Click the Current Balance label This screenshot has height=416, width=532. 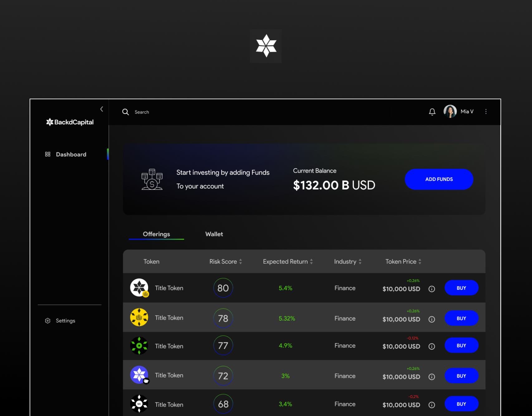point(315,171)
